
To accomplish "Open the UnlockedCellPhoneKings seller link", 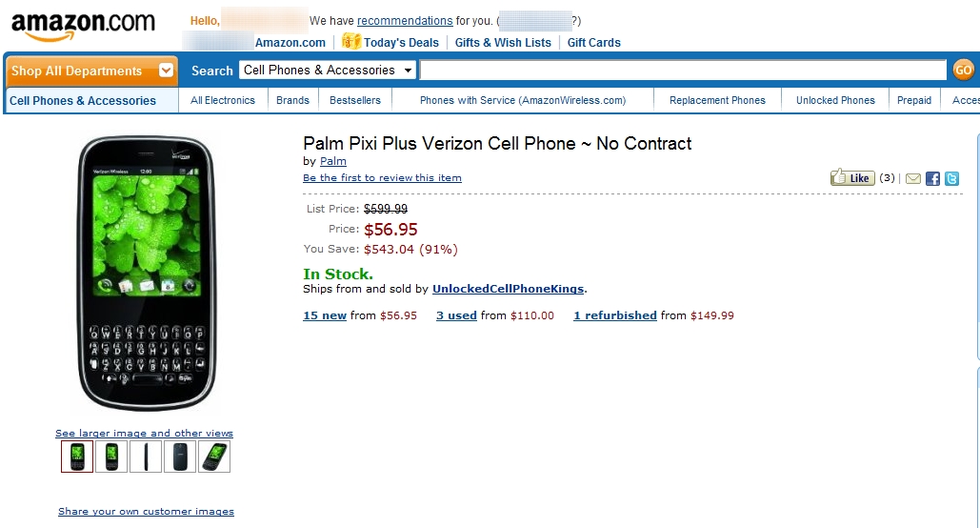I will pos(508,289).
